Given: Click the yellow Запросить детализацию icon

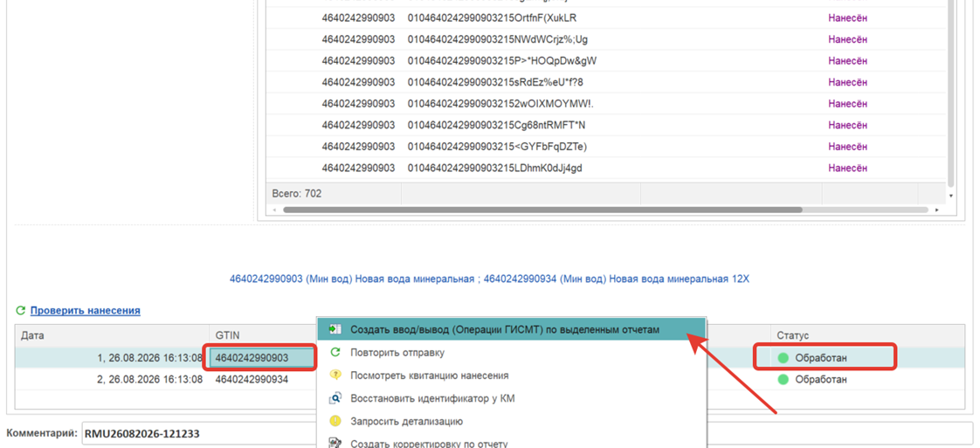Looking at the screenshot, I should coord(335,421).
